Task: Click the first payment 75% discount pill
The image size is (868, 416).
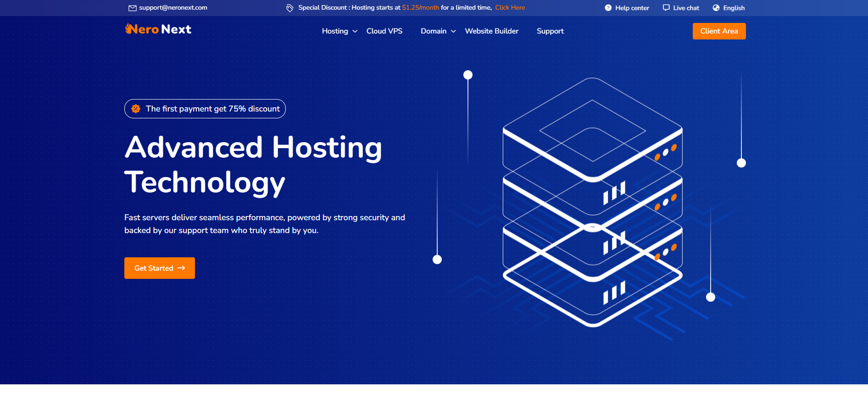Action: pos(205,109)
